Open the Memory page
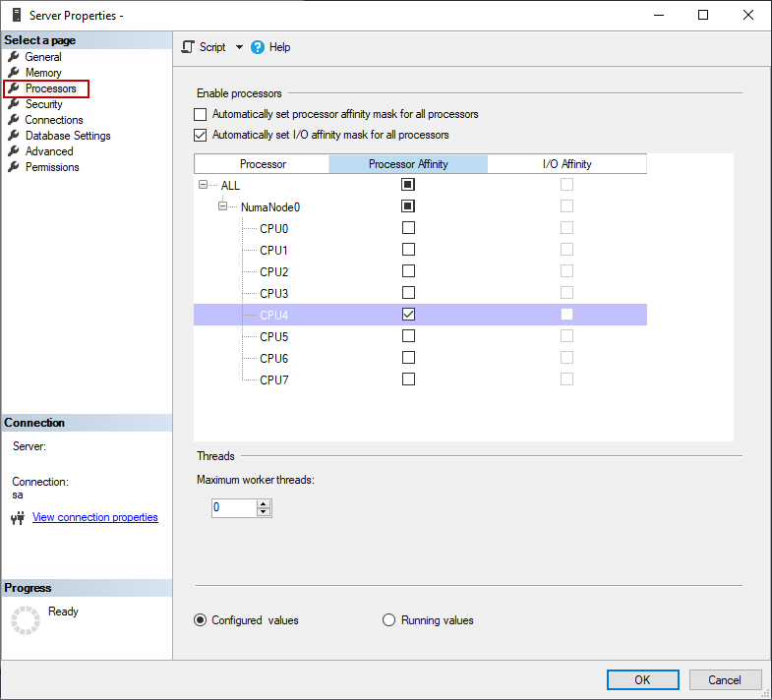The width and height of the screenshot is (772, 700). (x=43, y=73)
